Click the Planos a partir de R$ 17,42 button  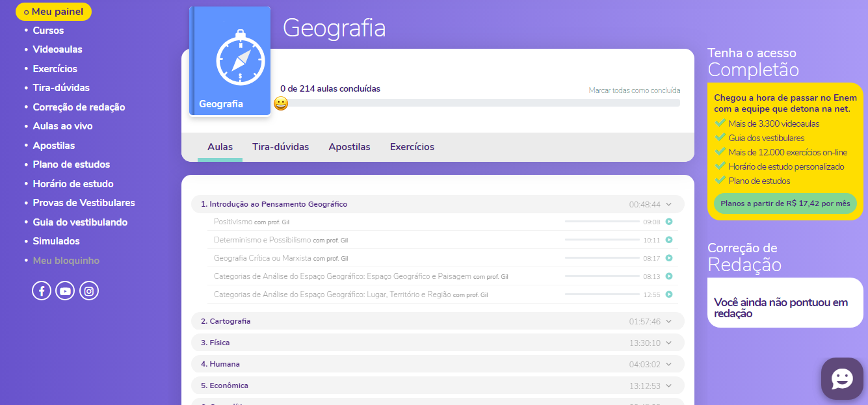(x=785, y=203)
